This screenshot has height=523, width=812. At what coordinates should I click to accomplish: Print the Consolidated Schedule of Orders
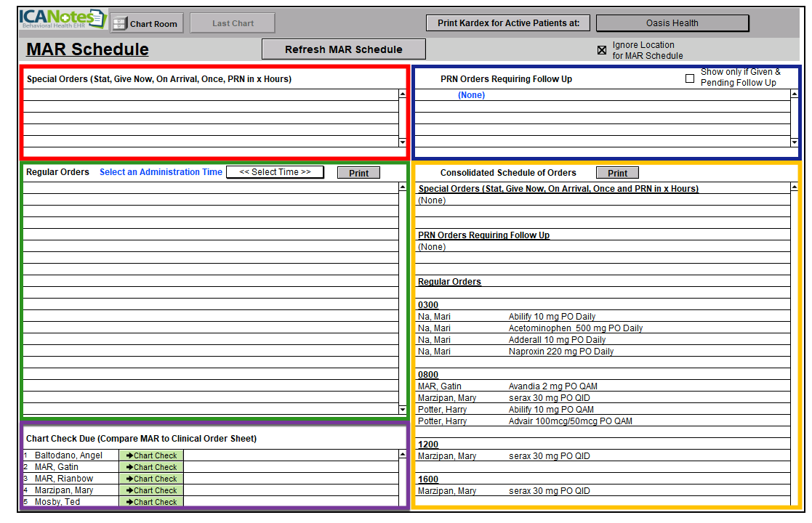tap(617, 173)
